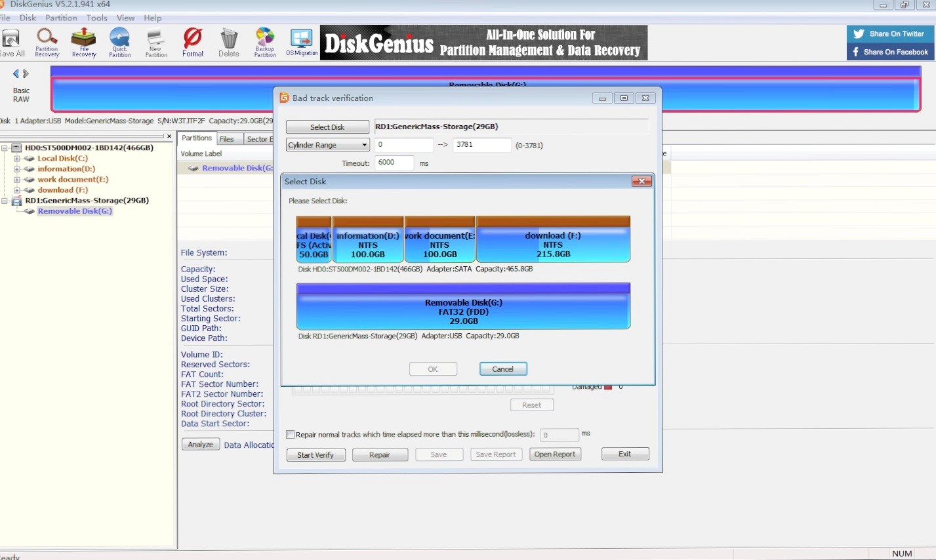
Task: Launch File Recovery from the toolbar
Action: point(84,43)
